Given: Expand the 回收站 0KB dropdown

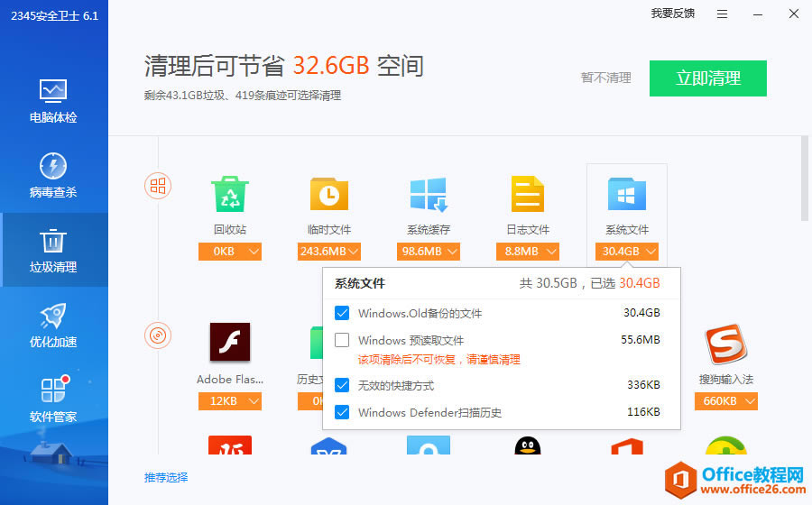Looking at the screenshot, I should (230, 252).
